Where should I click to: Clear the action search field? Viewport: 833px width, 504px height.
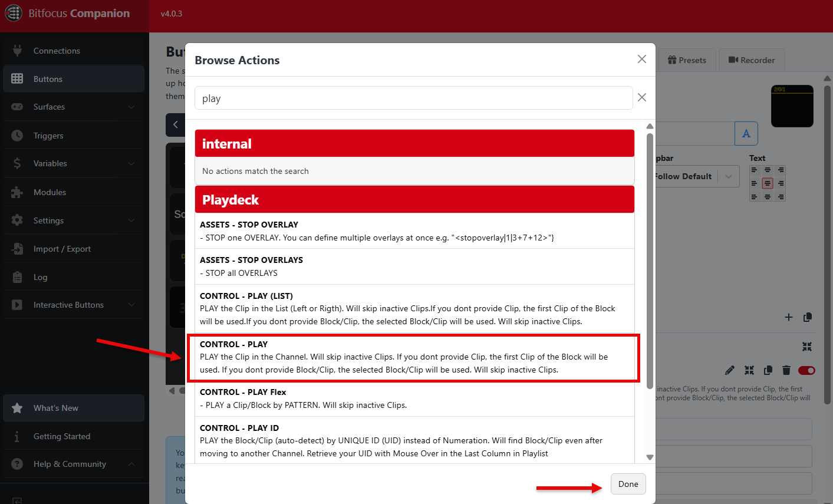coord(642,97)
